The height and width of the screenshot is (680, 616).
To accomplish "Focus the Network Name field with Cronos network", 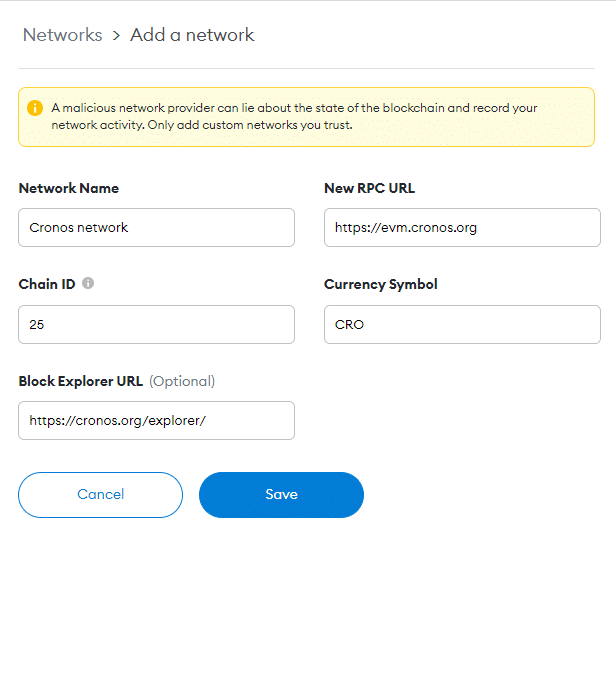I will (x=157, y=228).
